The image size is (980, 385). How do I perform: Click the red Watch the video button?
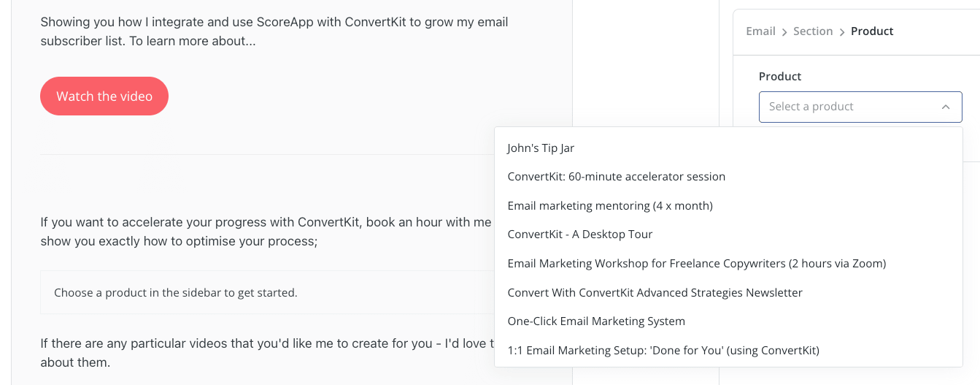[104, 96]
